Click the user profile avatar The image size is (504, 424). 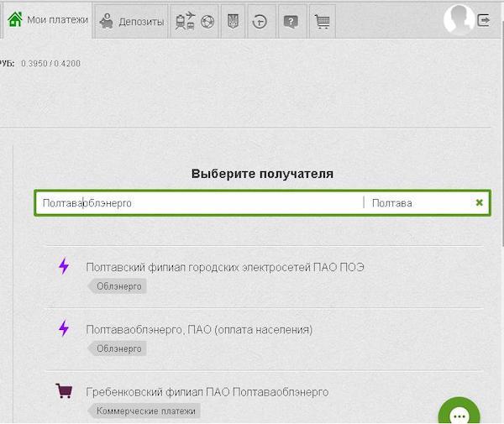point(459,19)
